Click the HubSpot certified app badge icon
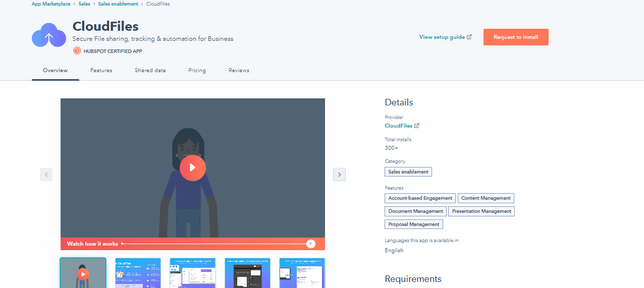The height and width of the screenshot is (288, 644). tap(77, 50)
